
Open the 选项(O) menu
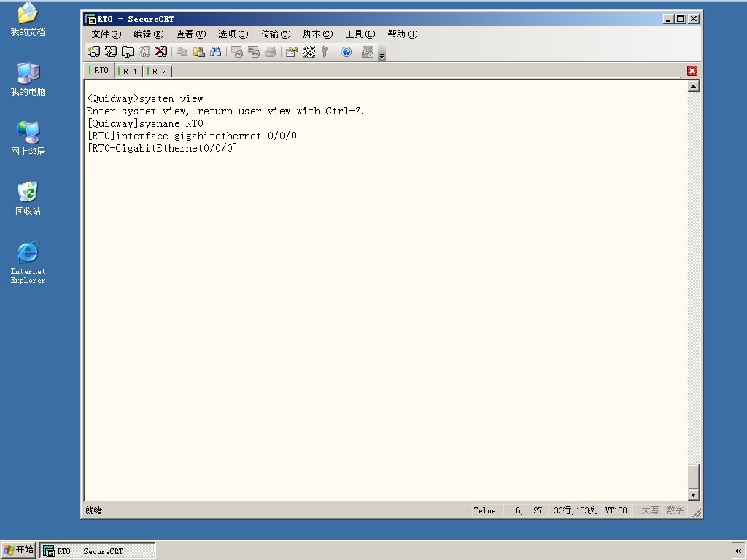pyautogui.click(x=233, y=34)
